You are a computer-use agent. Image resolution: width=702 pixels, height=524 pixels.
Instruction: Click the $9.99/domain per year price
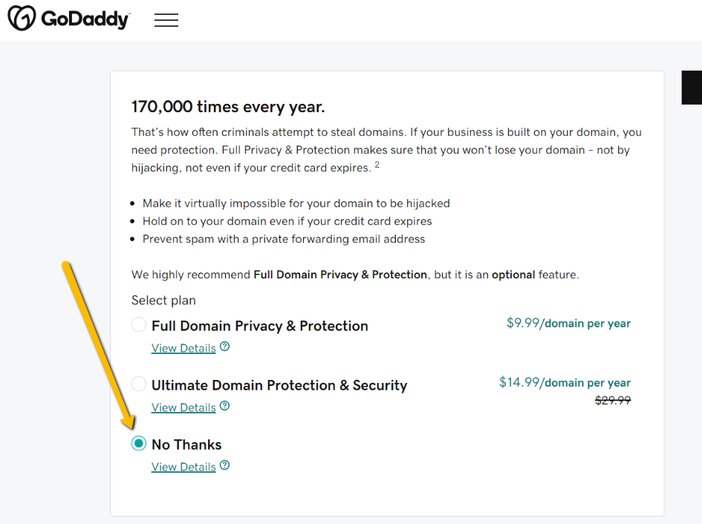click(568, 323)
